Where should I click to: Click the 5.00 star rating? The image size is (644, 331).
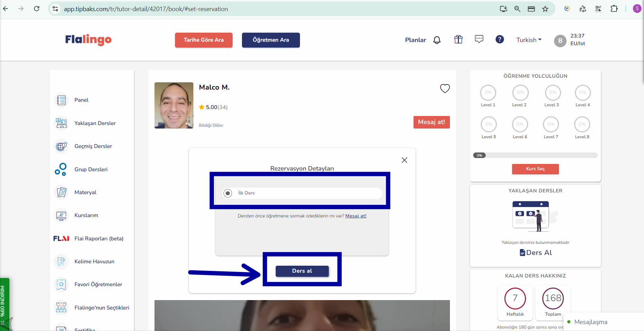(x=213, y=107)
